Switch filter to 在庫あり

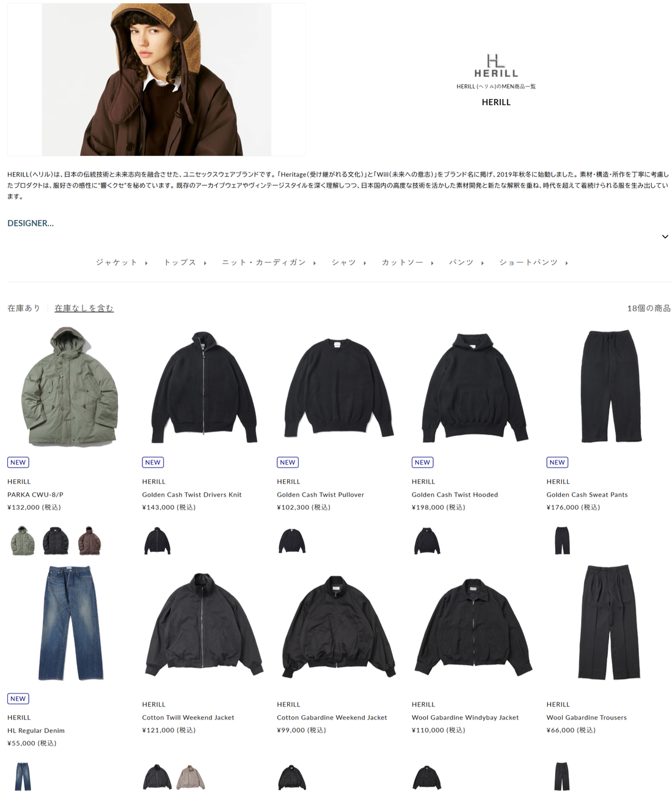point(24,308)
